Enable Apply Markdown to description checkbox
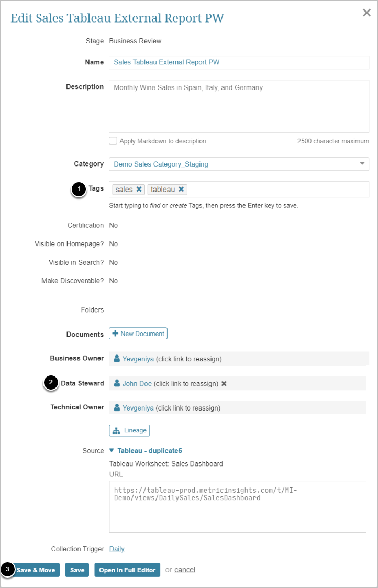Screen dimensions: 378x588 click(x=113, y=141)
